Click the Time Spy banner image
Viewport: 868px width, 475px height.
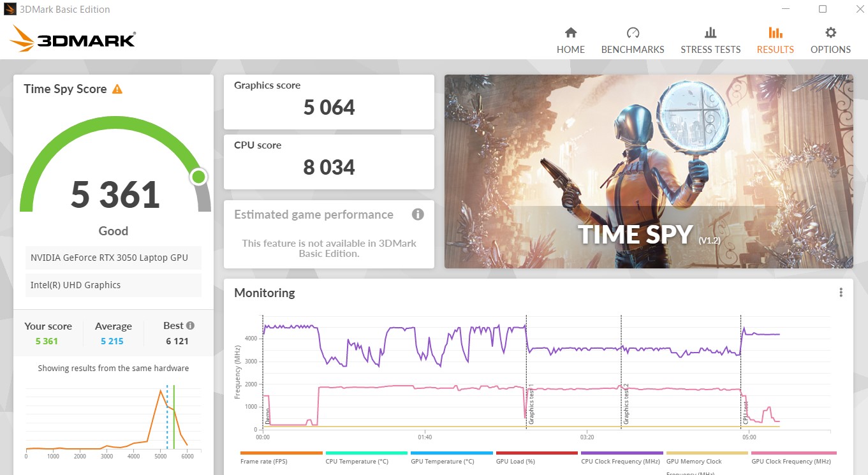coord(649,172)
